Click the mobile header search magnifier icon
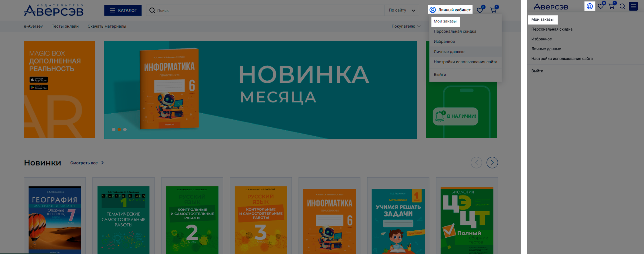Screen dimensions: 644x254 [622, 6]
